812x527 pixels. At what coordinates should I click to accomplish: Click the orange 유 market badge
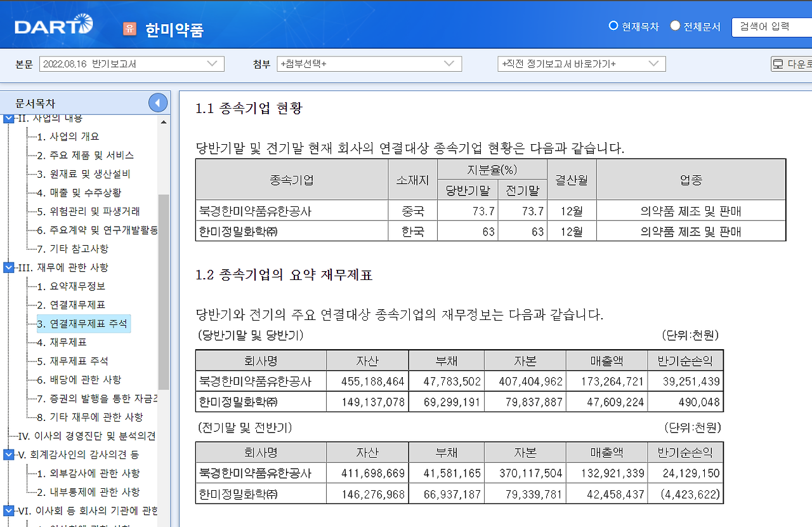click(x=129, y=29)
